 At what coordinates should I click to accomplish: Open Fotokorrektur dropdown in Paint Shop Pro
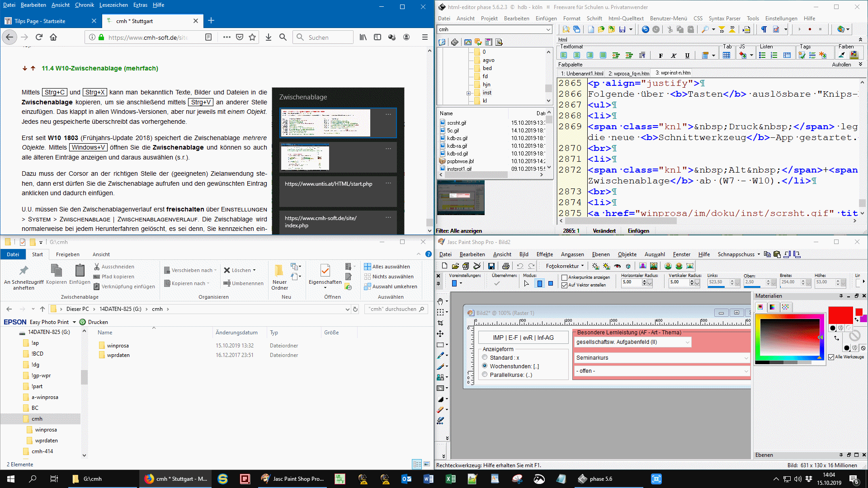point(564,266)
